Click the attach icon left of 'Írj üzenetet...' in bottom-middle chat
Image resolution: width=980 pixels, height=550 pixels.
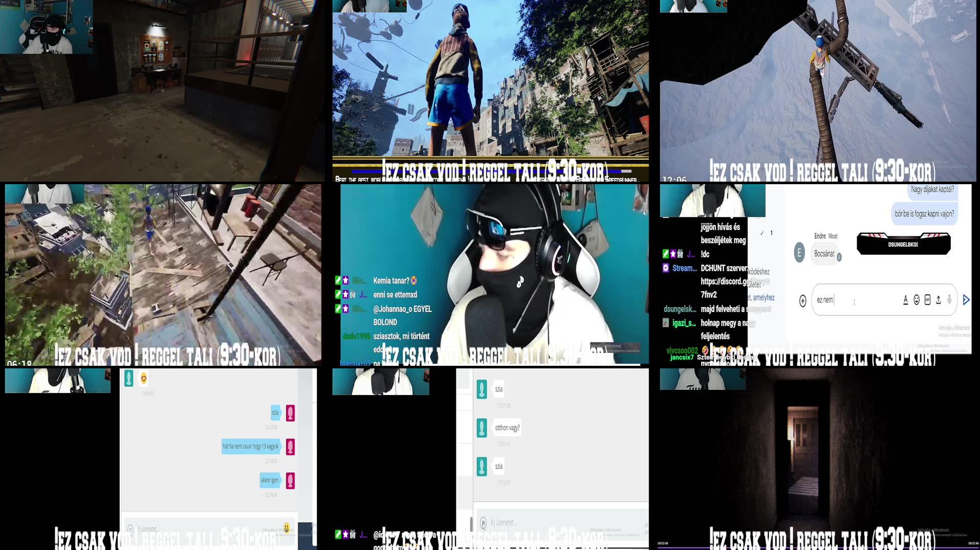click(483, 523)
